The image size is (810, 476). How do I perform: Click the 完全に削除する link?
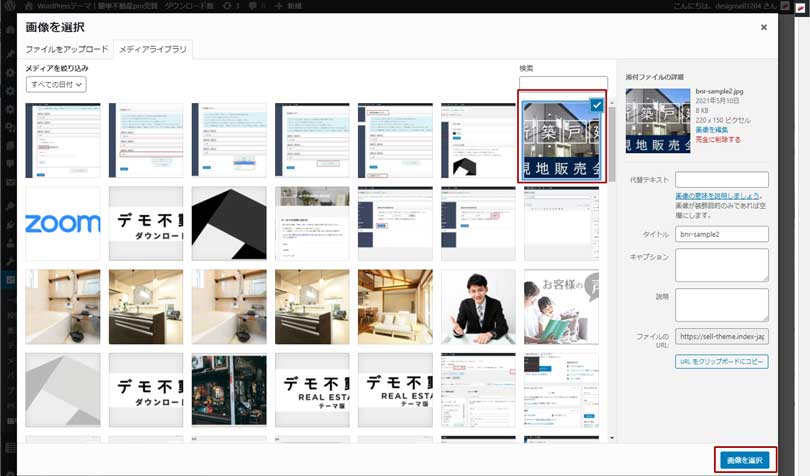[717, 139]
